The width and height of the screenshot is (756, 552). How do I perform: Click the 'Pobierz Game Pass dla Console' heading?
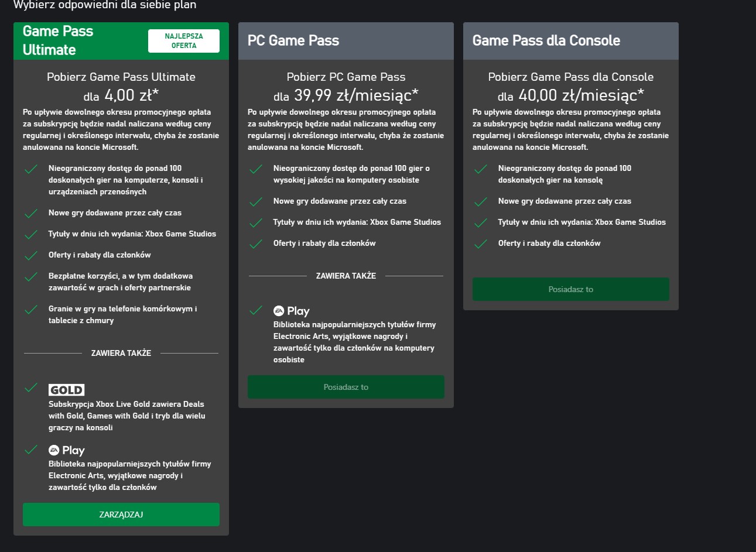coord(571,77)
